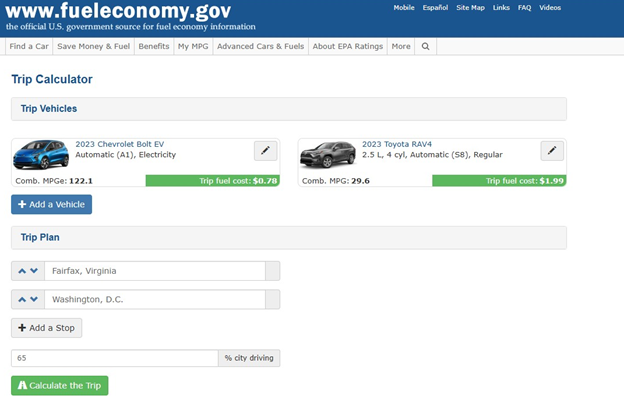This screenshot has height=399, width=624.
Task: Click the Add a Stop button
Action: [47, 328]
